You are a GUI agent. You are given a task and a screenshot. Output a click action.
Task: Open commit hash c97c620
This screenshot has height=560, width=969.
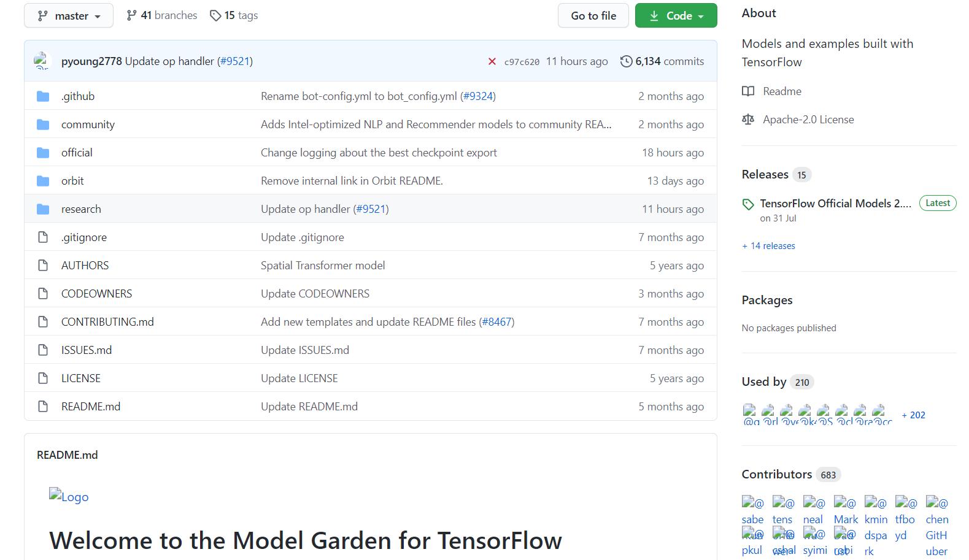pos(522,61)
